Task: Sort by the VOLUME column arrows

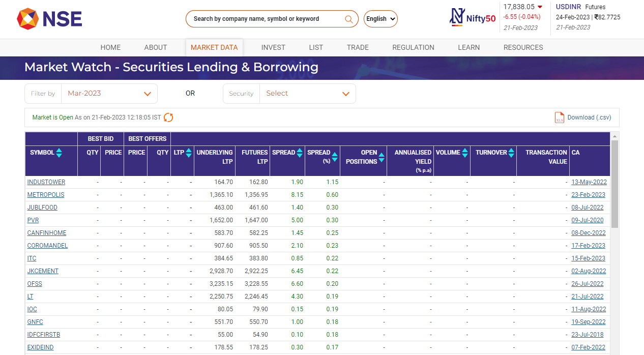Action: [465, 153]
